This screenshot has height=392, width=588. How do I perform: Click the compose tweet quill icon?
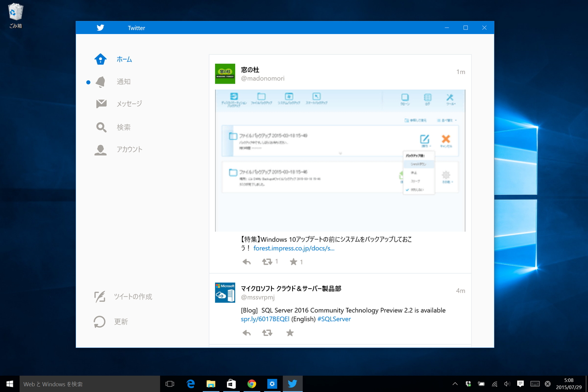coord(100,297)
